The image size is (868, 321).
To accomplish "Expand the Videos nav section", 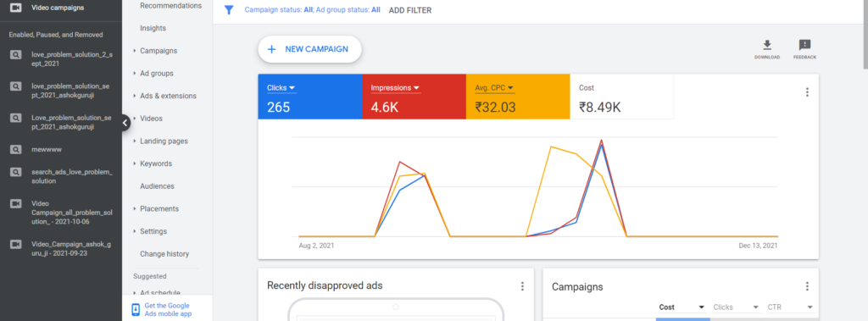I will click(135, 119).
